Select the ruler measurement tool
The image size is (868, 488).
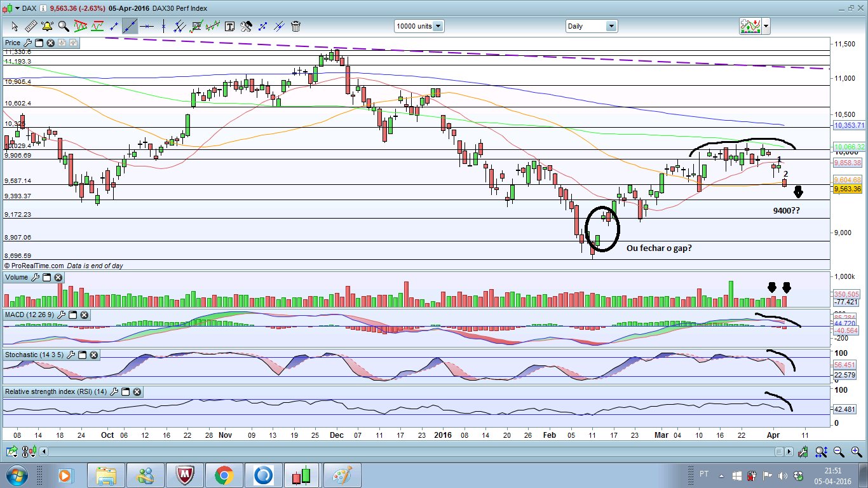click(31, 26)
